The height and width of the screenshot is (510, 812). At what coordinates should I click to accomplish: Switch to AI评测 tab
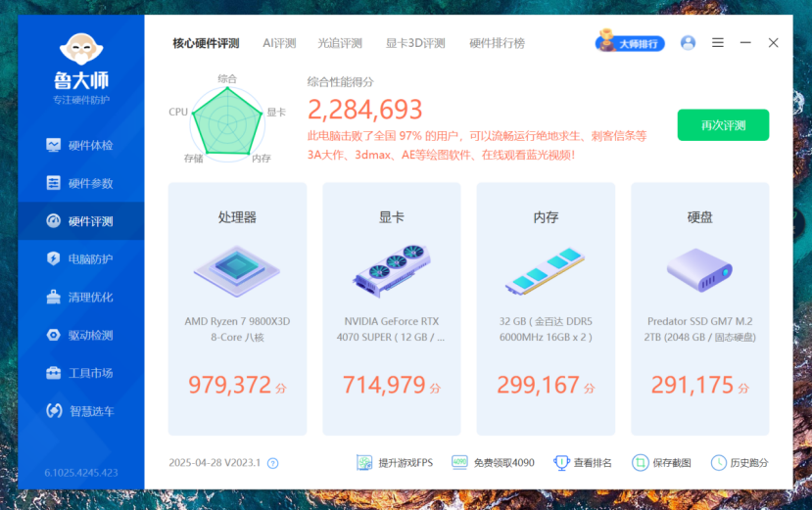279,43
